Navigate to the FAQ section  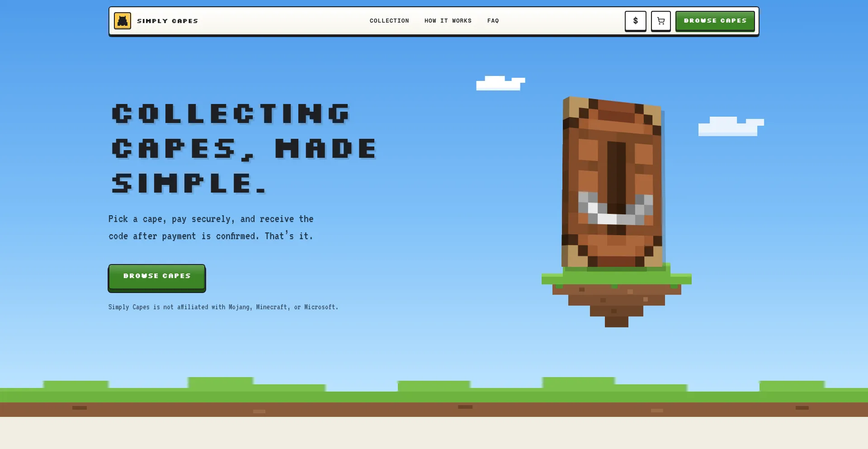click(x=493, y=21)
